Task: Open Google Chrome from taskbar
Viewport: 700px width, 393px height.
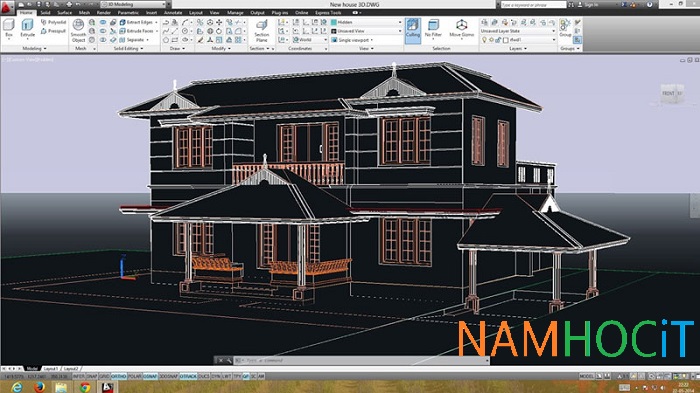Action: point(85,387)
